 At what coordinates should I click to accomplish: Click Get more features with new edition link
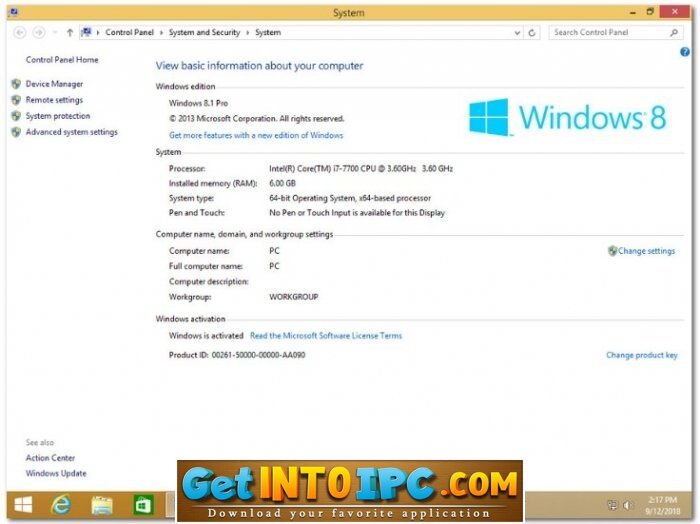point(256,135)
